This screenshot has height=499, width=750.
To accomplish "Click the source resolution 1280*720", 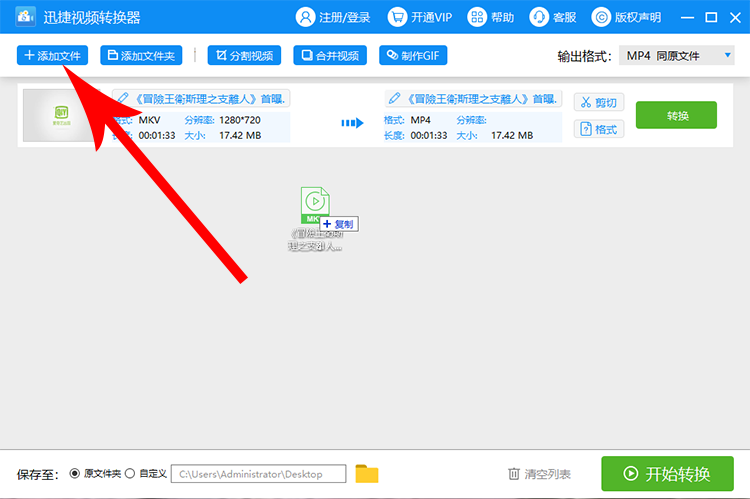I will (240, 120).
